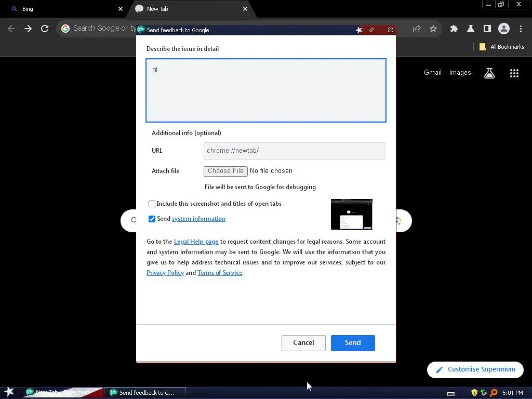Open the All Bookmarks folder
The width and height of the screenshot is (532, 399).
tap(501, 47)
